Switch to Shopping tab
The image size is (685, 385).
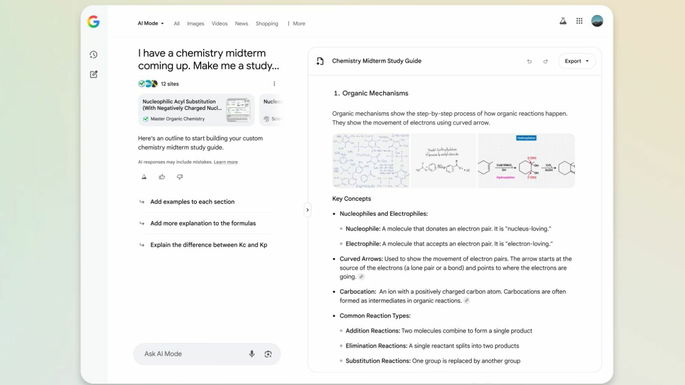point(266,24)
